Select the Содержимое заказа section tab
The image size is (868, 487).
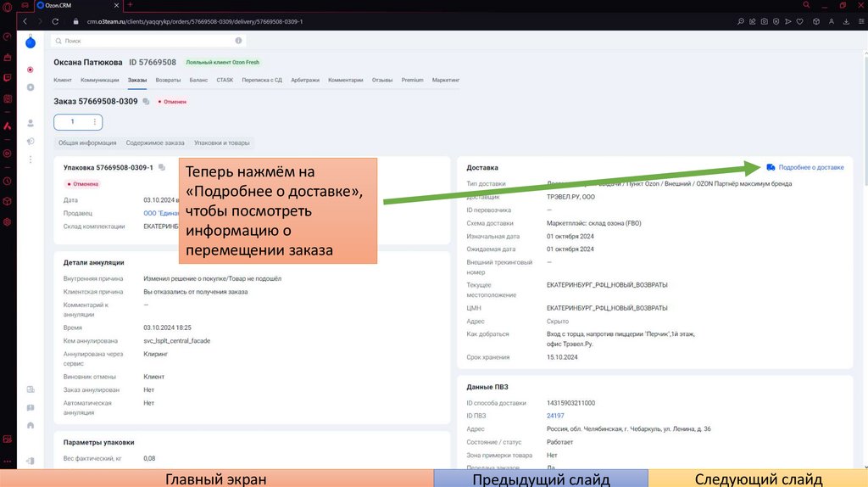tap(155, 143)
